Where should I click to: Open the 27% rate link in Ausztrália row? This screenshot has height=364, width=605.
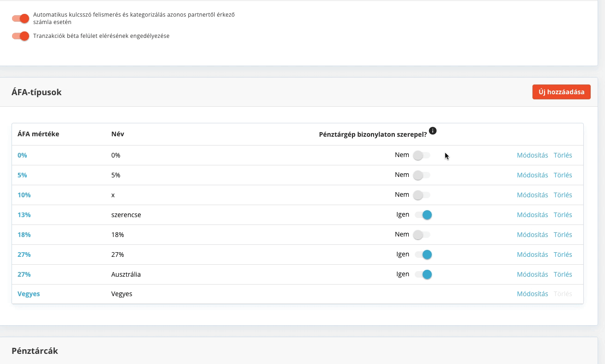pyautogui.click(x=24, y=274)
